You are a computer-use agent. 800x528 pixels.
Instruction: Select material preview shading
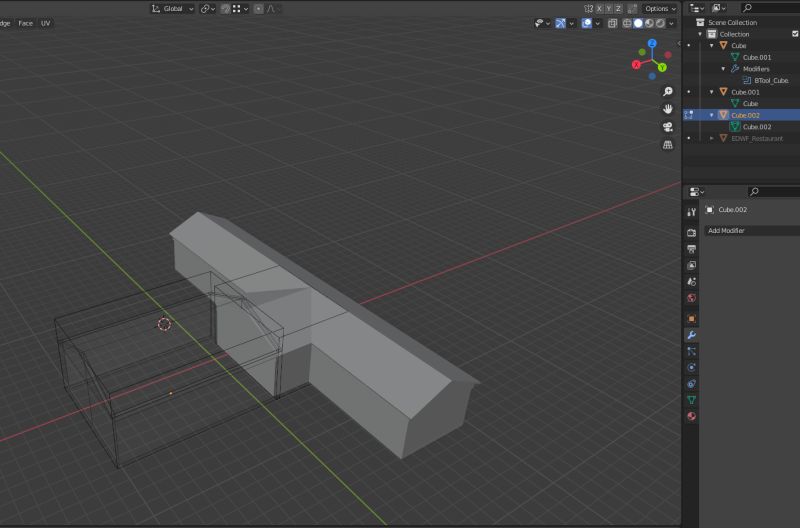pyautogui.click(x=649, y=23)
